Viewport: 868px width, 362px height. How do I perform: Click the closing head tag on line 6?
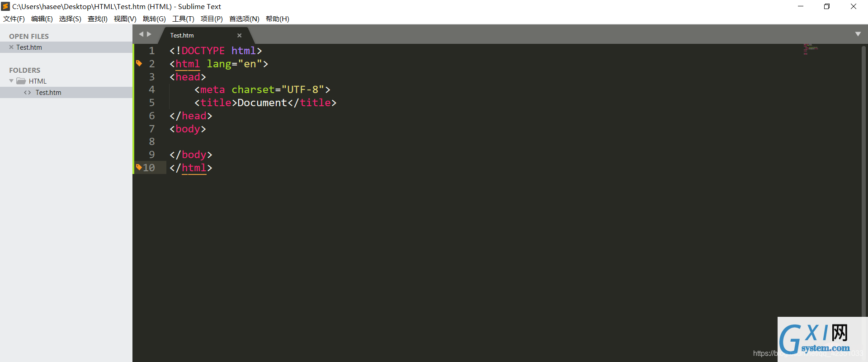[191, 116]
